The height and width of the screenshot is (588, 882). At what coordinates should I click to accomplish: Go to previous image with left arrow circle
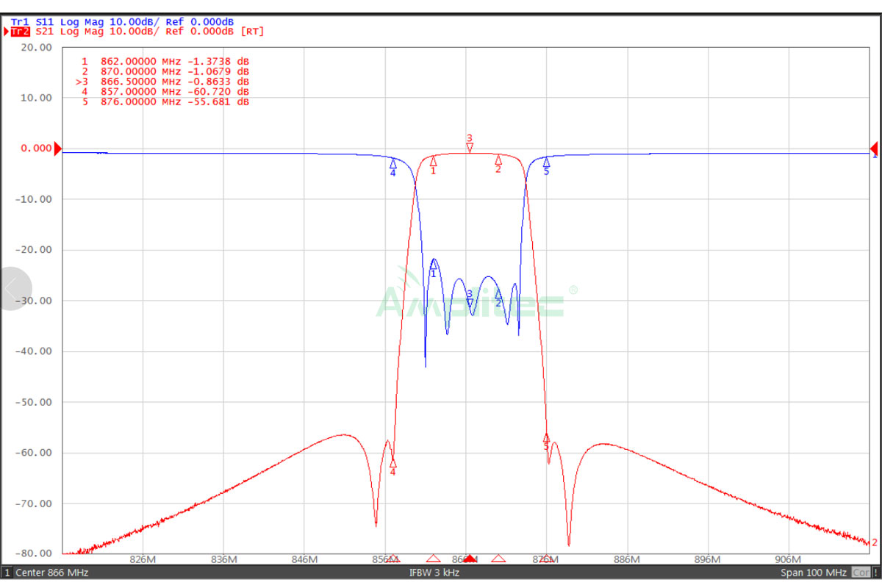pos(14,288)
